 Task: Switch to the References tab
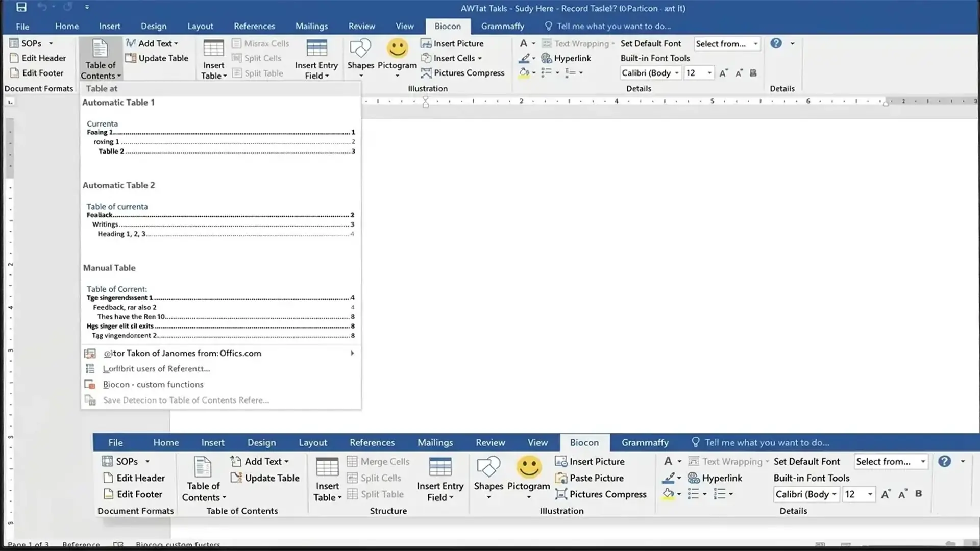(x=254, y=26)
